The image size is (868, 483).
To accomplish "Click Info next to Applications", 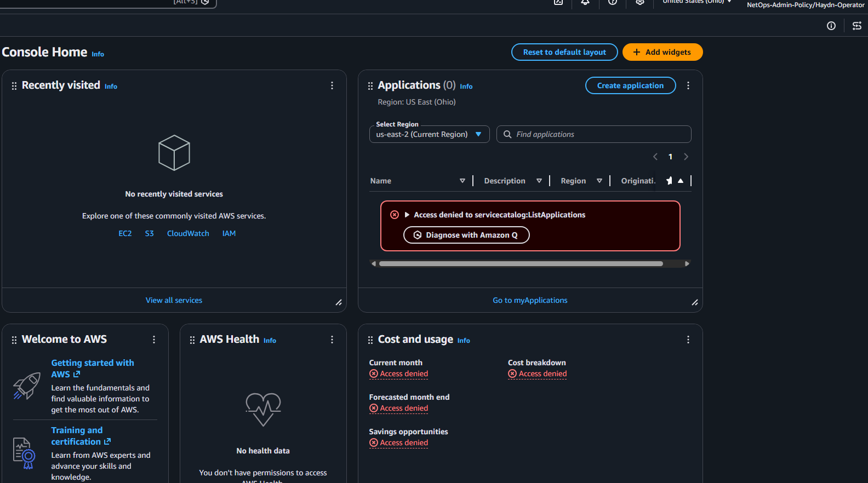I will pos(466,87).
